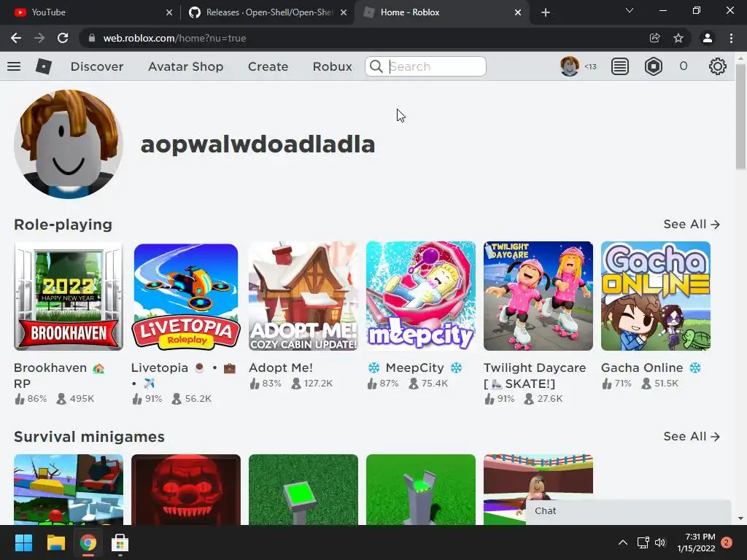Open the Gacha Online thumbnail
Screen dimensions: 747x560
tap(656, 296)
